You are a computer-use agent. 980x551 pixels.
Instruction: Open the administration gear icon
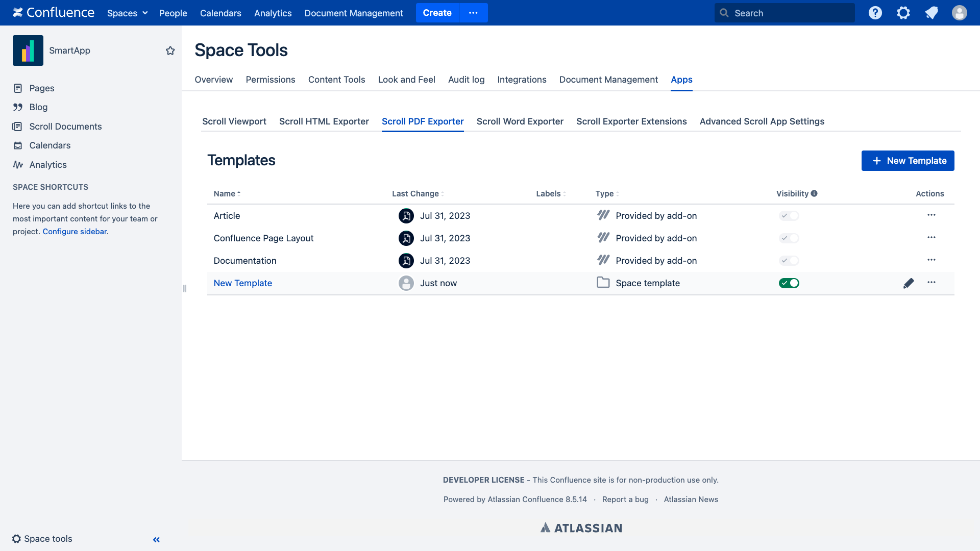point(903,13)
